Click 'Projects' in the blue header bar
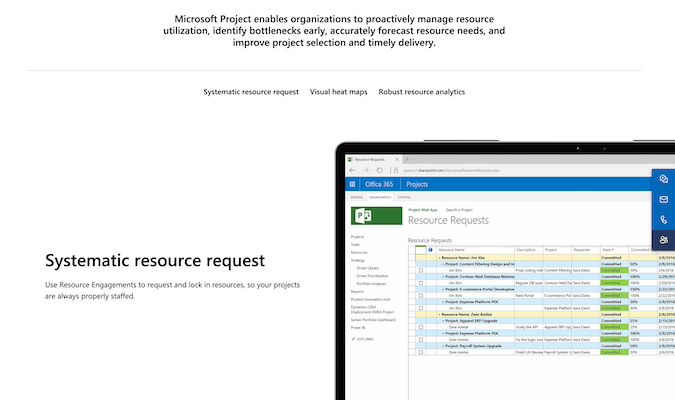 (x=417, y=184)
